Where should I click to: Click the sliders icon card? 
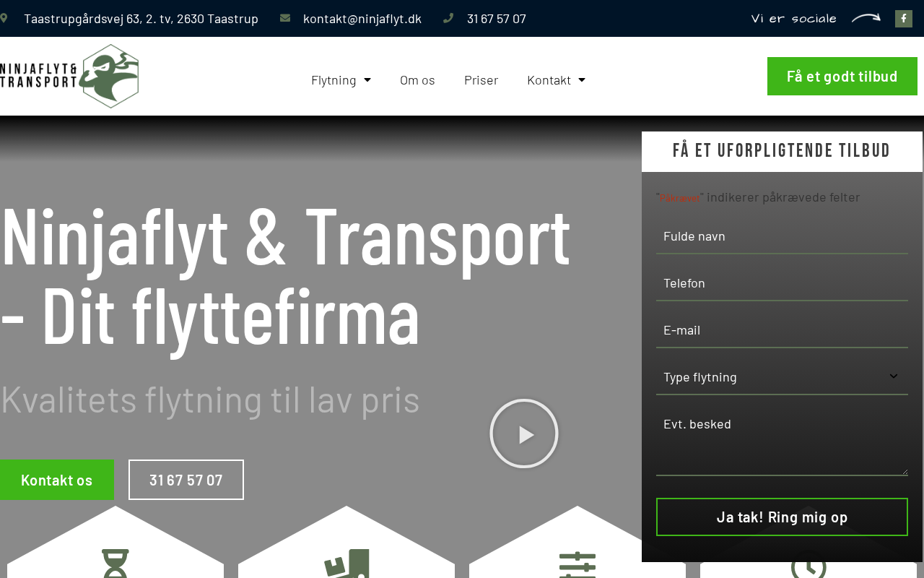577,543
